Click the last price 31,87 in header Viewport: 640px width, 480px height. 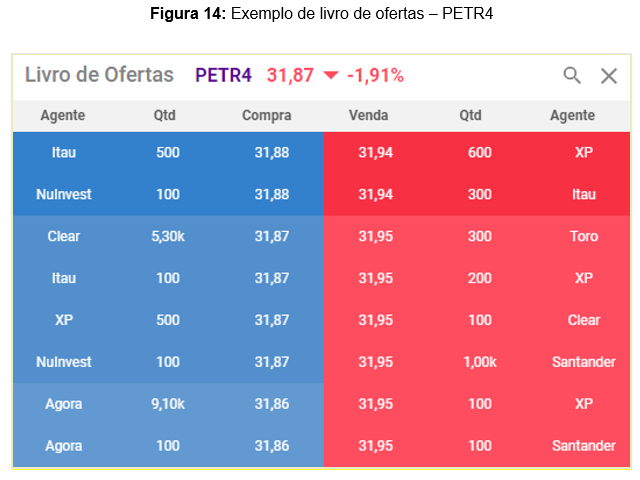point(290,76)
